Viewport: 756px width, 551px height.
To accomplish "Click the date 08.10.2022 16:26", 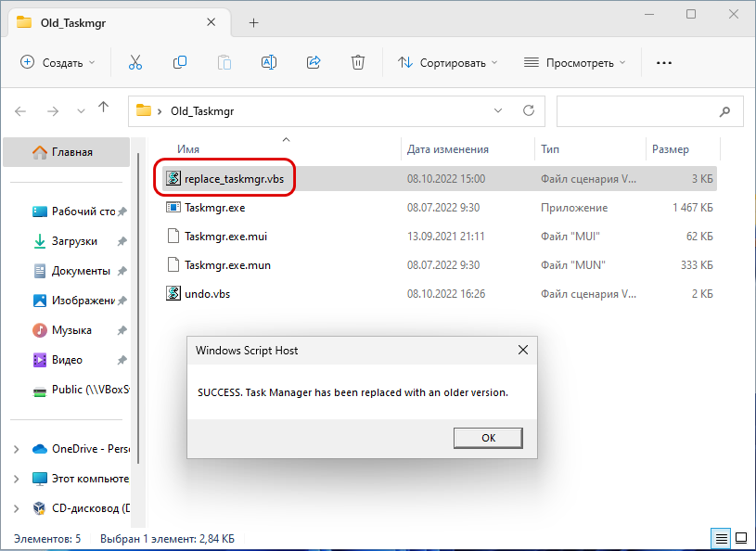I will pyautogui.click(x=446, y=293).
